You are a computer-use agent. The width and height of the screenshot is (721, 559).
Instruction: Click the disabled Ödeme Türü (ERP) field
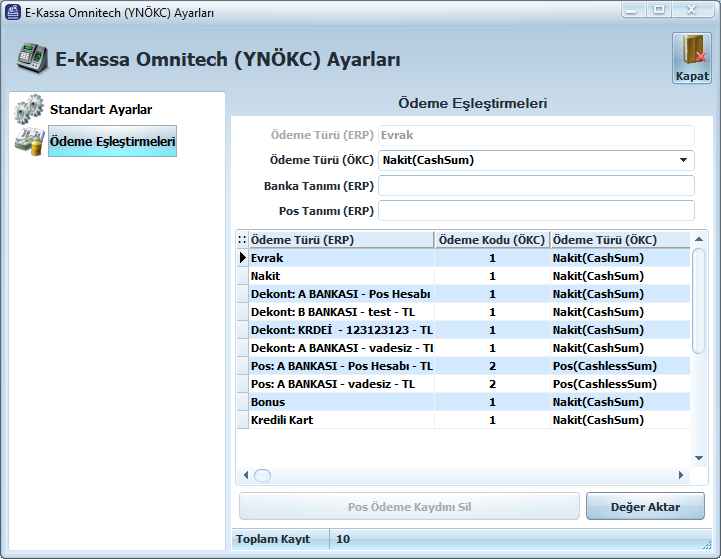pyautogui.click(x=536, y=135)
